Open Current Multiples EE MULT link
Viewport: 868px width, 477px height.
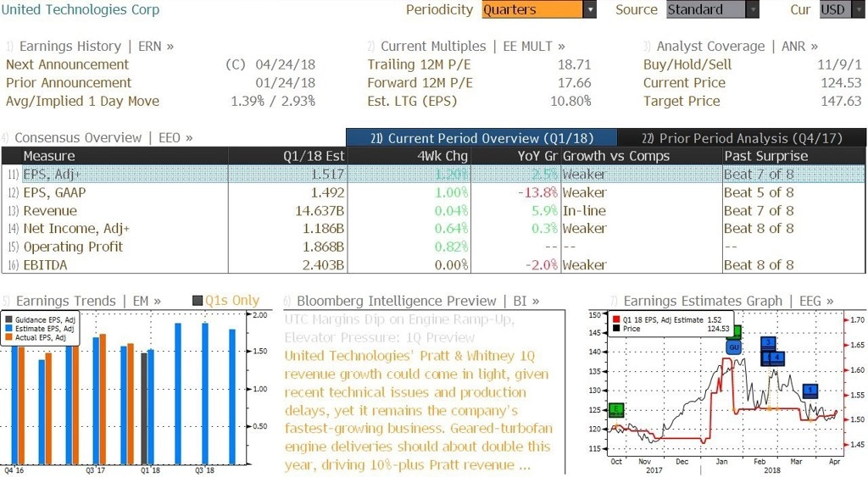pos(473,47)
